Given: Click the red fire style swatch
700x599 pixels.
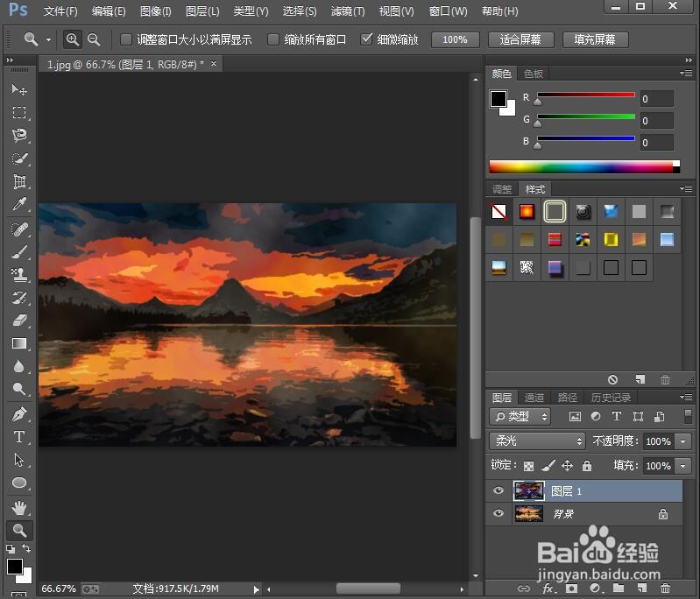Looking at the screenshot, I should (527, 211).
